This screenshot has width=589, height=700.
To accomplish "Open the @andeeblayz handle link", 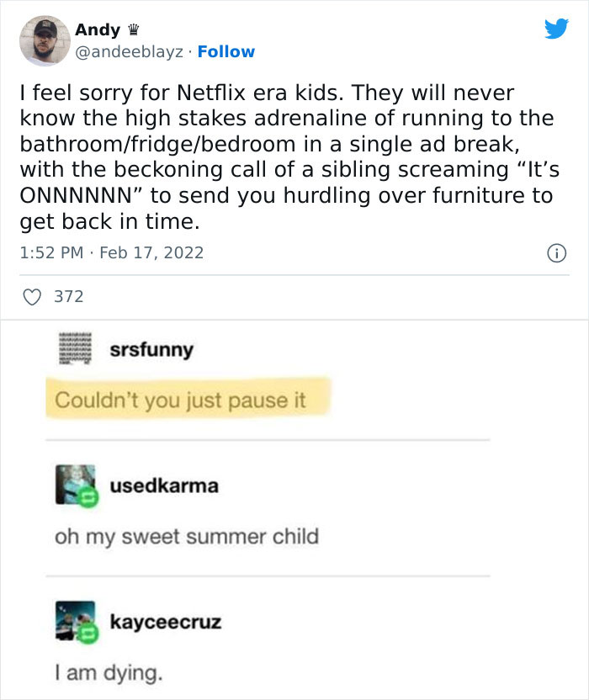I will pos(129,52).
